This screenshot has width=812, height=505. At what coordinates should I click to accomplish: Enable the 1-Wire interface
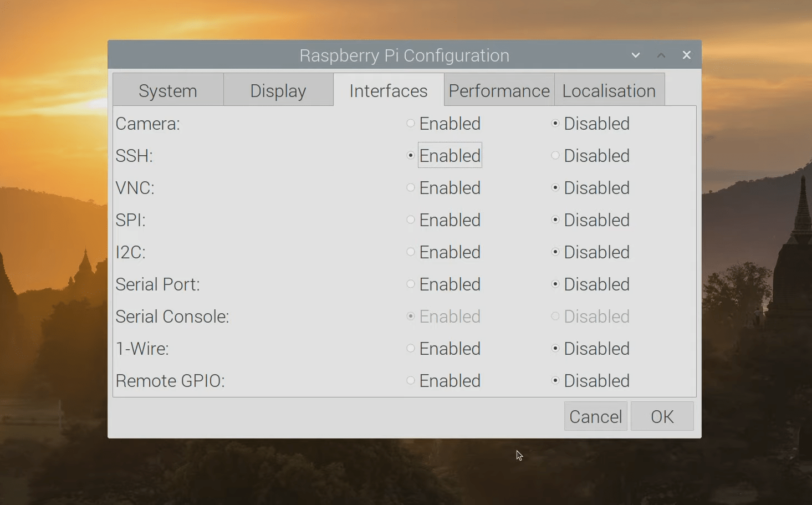(443, 349)
